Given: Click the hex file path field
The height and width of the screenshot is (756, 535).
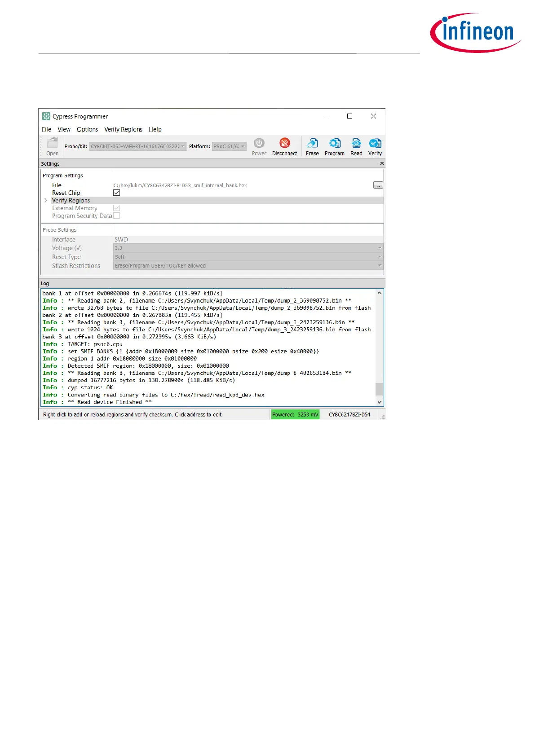Looking at the screenshot, I should click(x=243, y=185).
